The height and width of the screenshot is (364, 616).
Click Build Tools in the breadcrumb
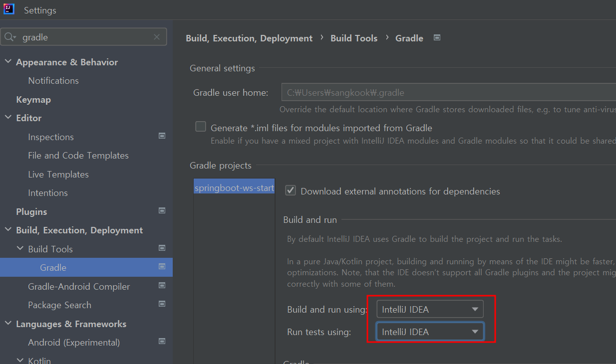[354, 38]
